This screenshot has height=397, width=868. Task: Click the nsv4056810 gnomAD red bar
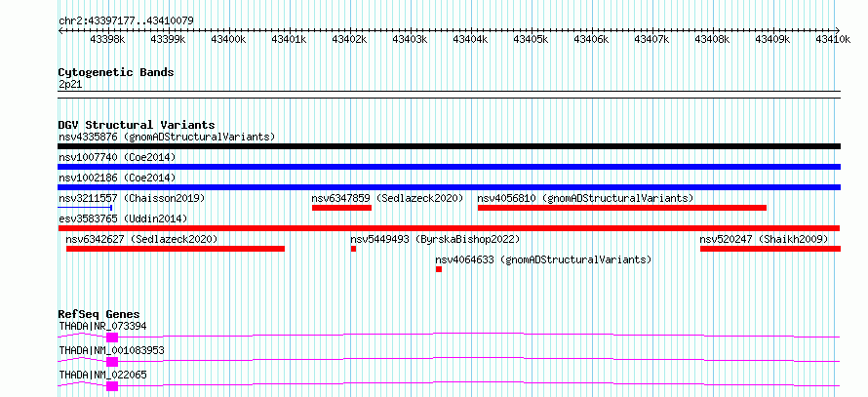(622, 208)
